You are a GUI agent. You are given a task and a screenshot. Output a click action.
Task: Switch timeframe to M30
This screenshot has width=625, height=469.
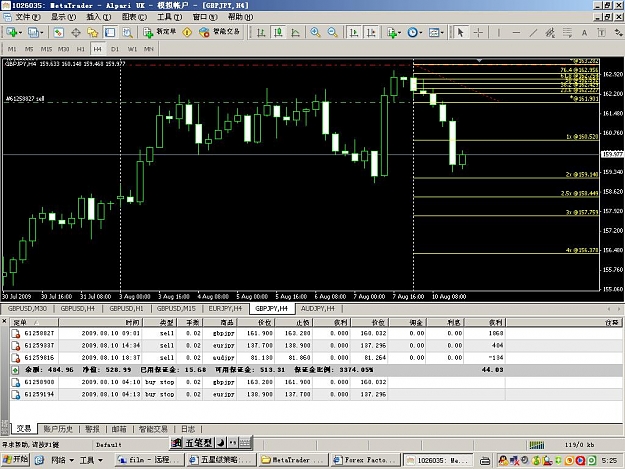(x=63, y=49)
